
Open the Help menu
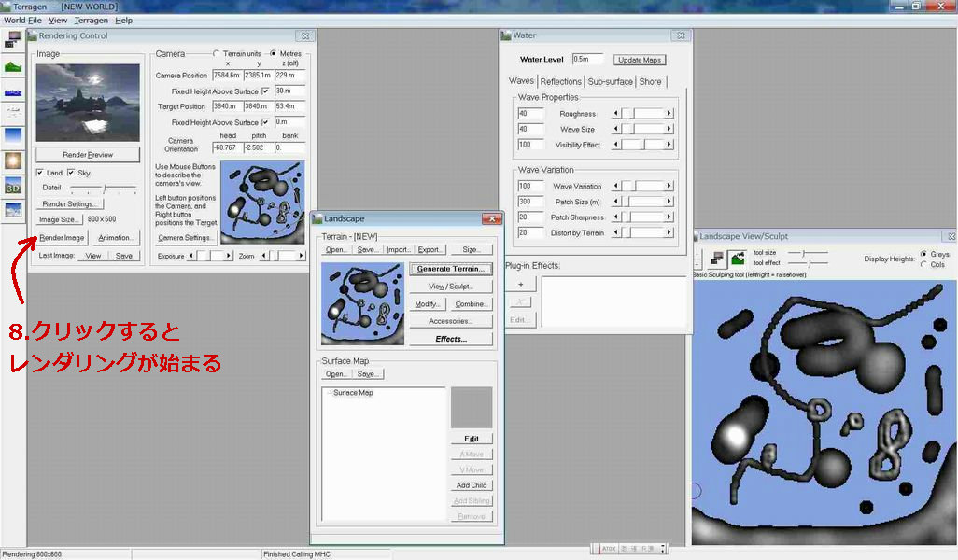(x=124, y=21)
